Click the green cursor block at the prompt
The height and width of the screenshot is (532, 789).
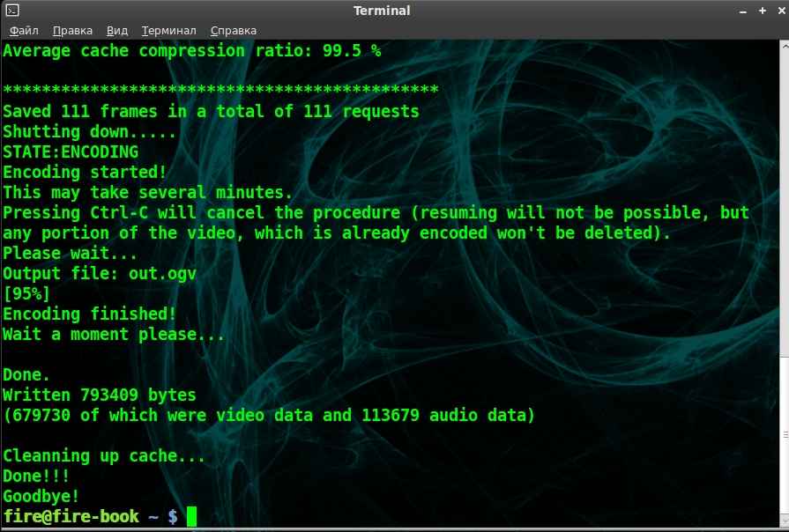point(191,517)
